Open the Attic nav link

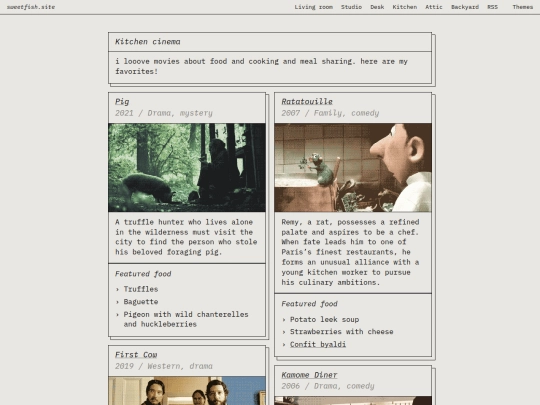[x=434, y=7]
